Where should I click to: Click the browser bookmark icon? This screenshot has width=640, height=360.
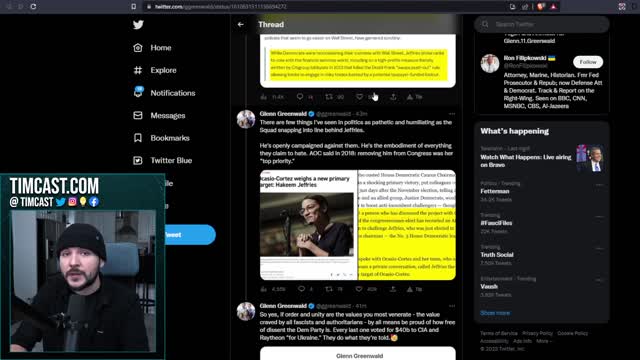(133, 7)
